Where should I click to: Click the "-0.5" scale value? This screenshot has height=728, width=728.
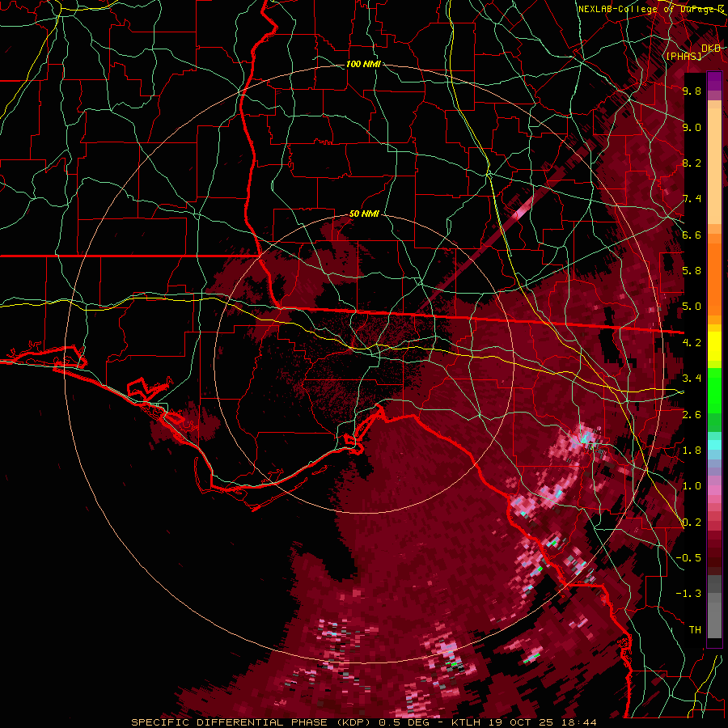click(x=689, y=558)
